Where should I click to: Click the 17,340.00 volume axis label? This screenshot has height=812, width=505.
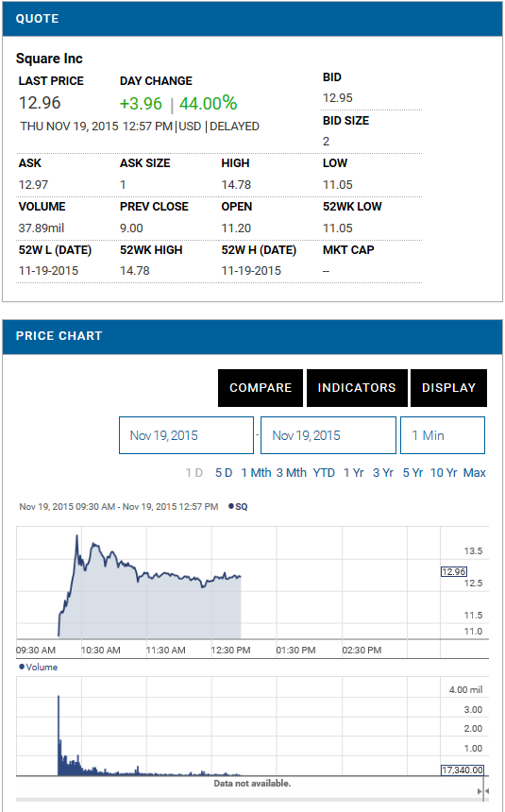click(x=462, y=770)
